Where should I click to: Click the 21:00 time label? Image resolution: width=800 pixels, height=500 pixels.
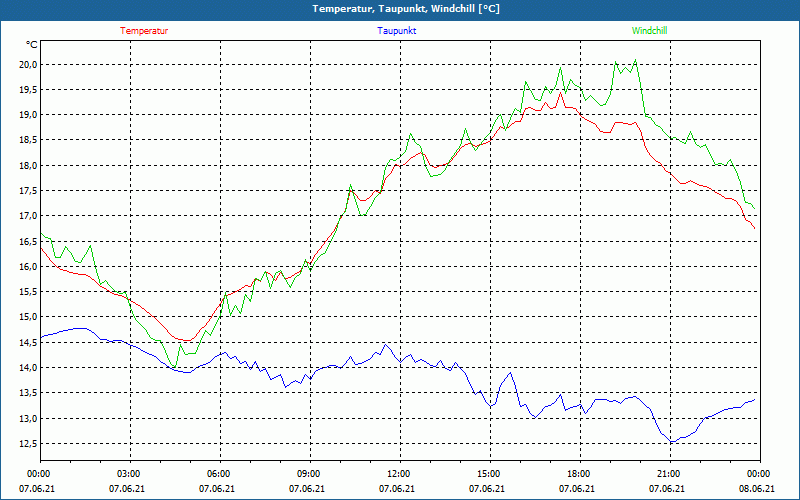pos(668,474)
